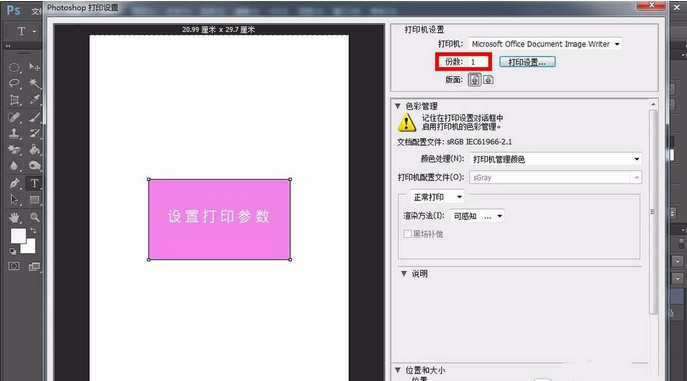Click the color management warning icon

click(407, 123)
